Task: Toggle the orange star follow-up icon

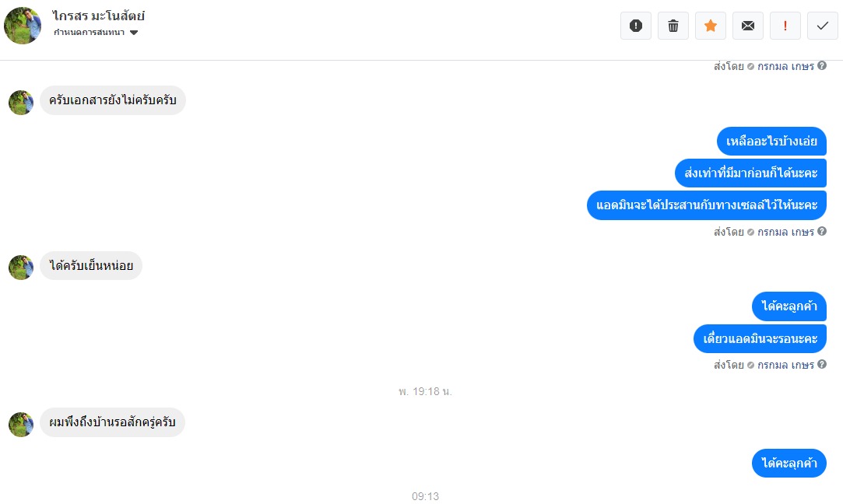Action: pos(710,26)
